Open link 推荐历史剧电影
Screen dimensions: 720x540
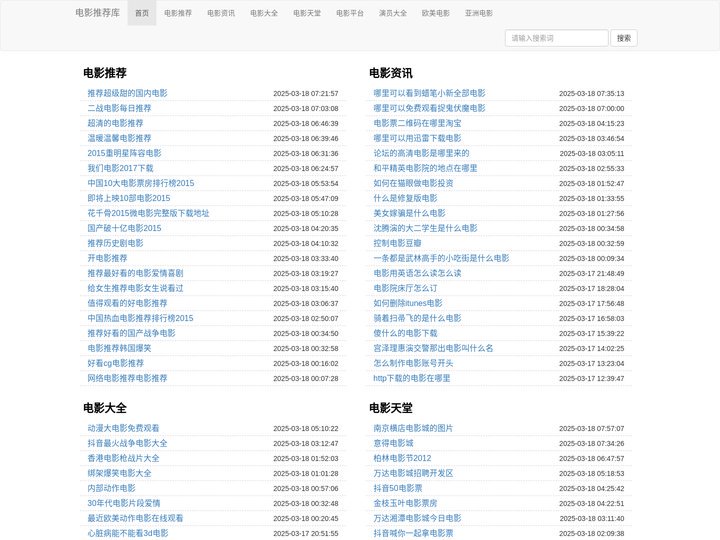115,243
